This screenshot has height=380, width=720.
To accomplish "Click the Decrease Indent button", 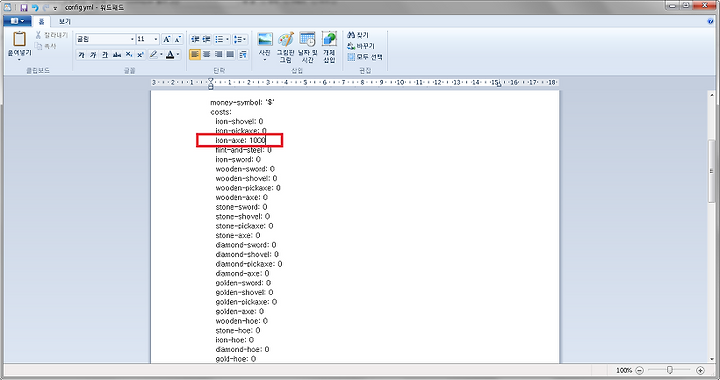I will [195, 39].
